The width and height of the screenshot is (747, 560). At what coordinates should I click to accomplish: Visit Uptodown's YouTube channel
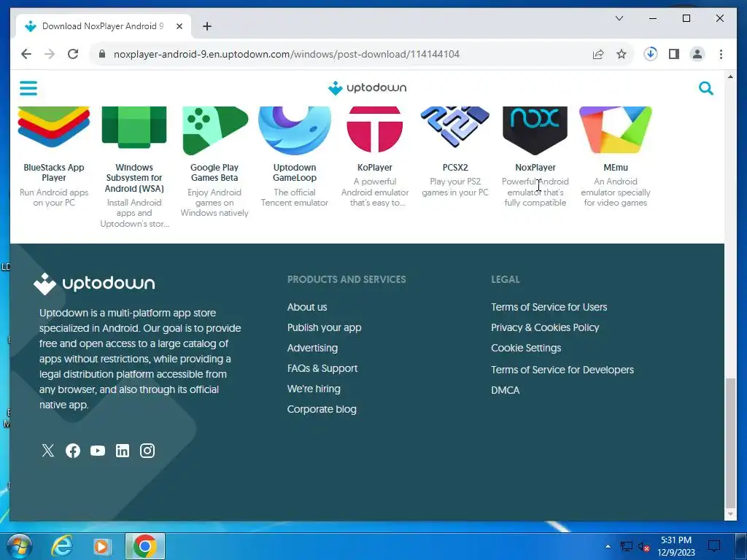[x=98, y=451]
